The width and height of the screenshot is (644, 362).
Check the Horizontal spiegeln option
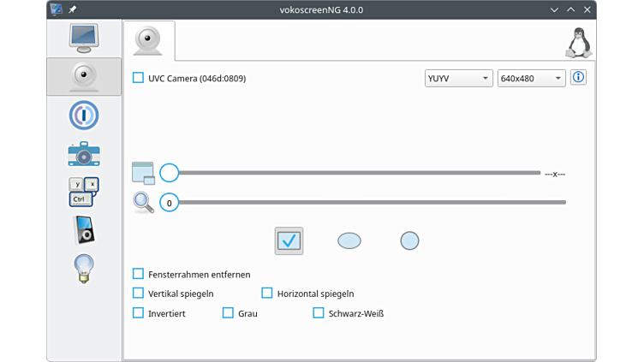[x=267, y=293]
